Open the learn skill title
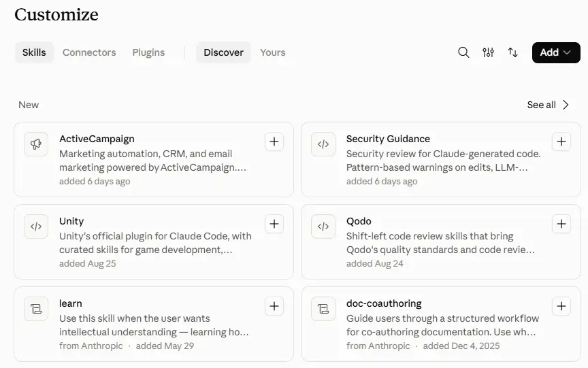588x368 pixels. (x=71, y=303)
